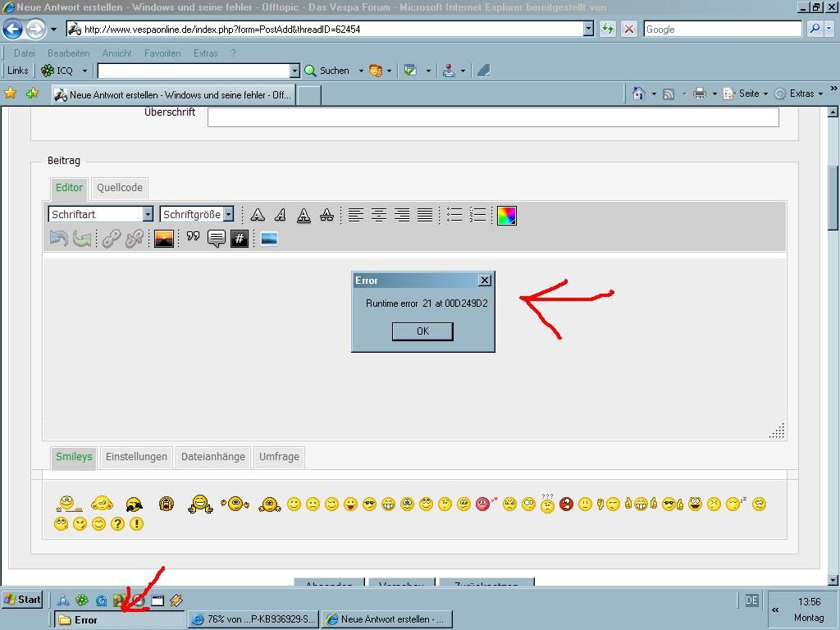This screenshot has width=840, height=630.
Task: Switch to the Quellcode tab
Action: (120, 188)
